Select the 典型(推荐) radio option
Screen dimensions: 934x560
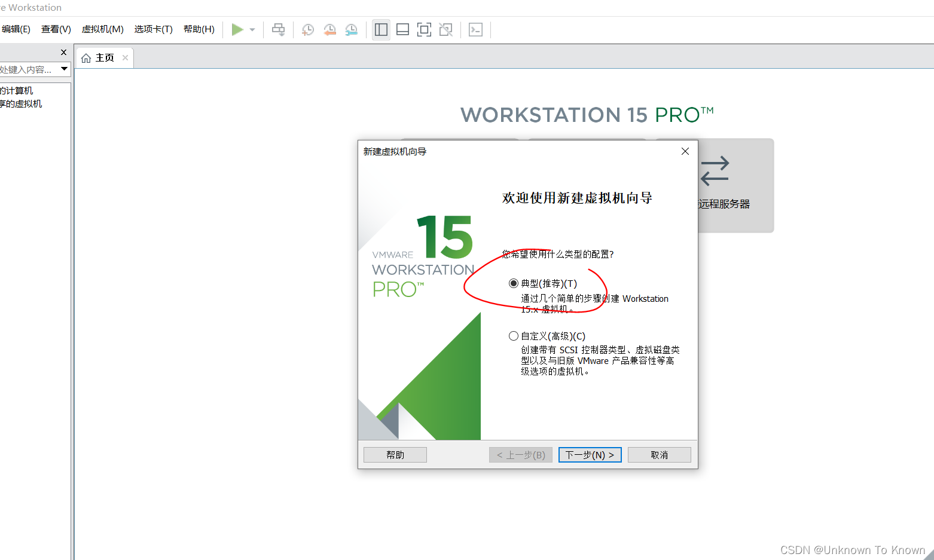point(514,283)
